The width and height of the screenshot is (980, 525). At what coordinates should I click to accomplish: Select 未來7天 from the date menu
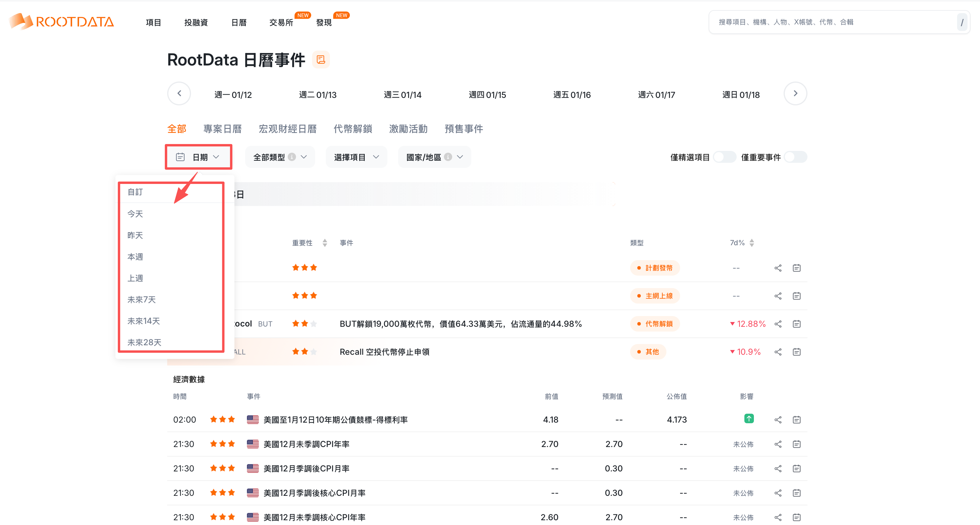[141, 300]
